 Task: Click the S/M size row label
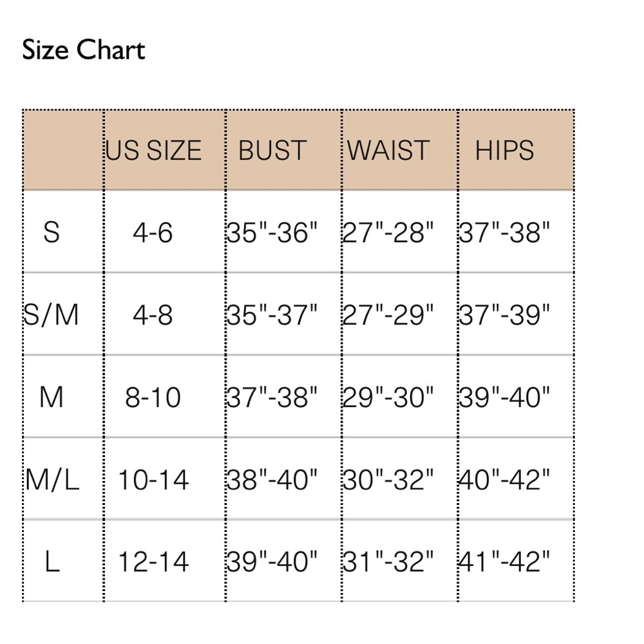(51, 315)
